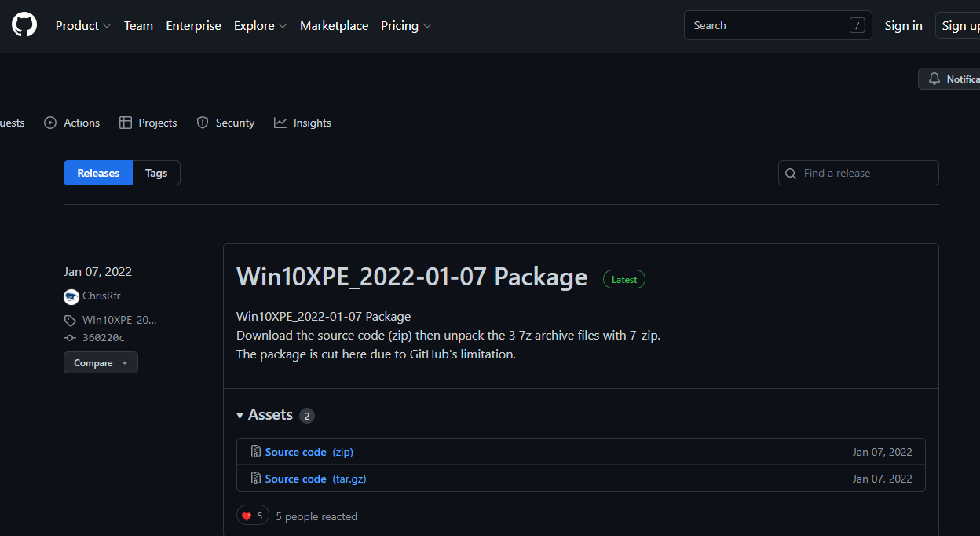Switch to the Tags view
Screen dimensions: 980x536
[156, 173]
